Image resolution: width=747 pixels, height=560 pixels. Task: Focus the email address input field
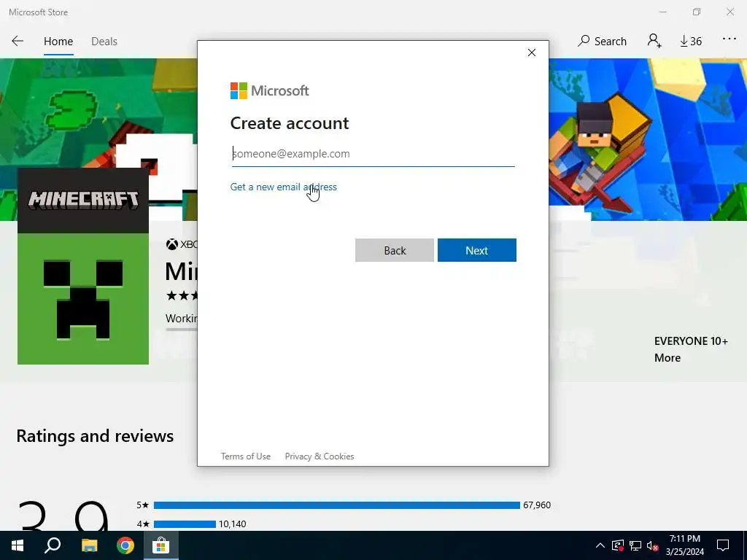(x=373, y=154)
